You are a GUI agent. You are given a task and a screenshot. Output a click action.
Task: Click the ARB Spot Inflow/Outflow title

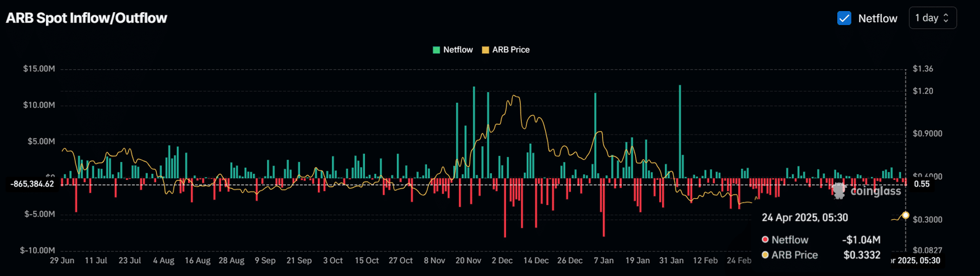point(86,18)
